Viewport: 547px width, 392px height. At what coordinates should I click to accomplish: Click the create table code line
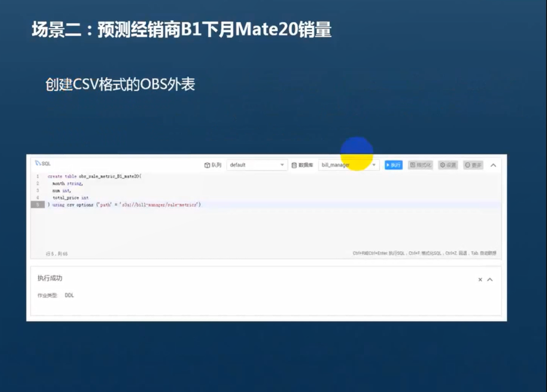[x=94, y=176]
